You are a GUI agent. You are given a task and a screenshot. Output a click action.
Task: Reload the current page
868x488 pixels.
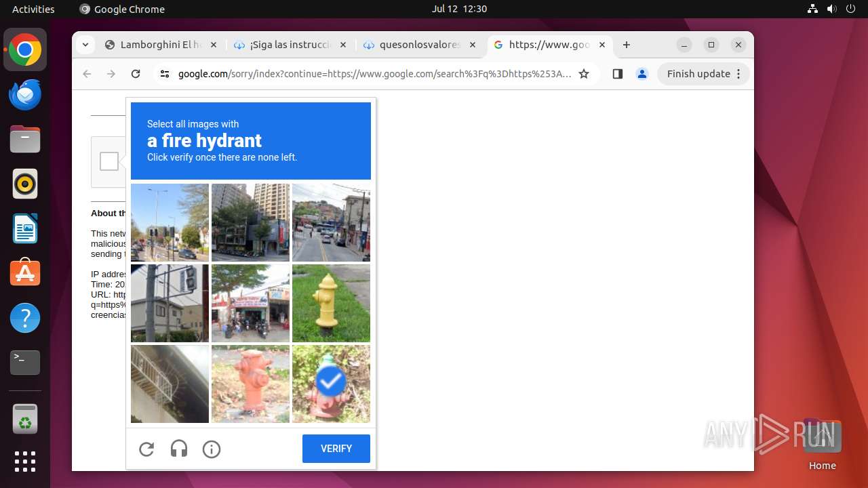pos(136,74)
